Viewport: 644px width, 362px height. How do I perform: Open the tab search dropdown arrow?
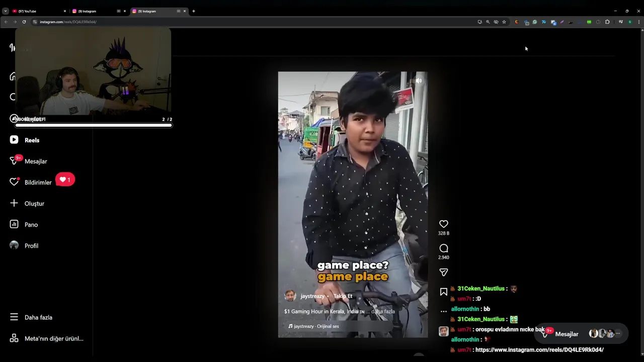coord(6,11)
